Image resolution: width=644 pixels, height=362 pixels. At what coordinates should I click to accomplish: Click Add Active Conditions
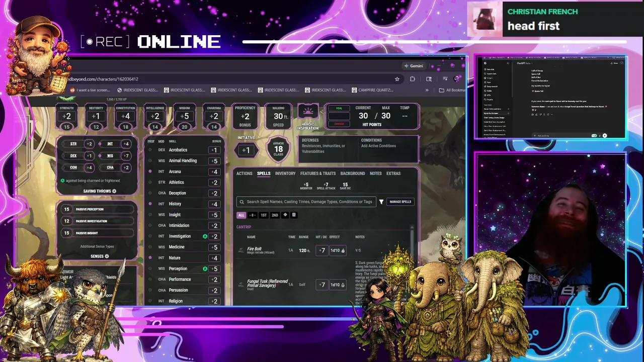pos(378,146)
